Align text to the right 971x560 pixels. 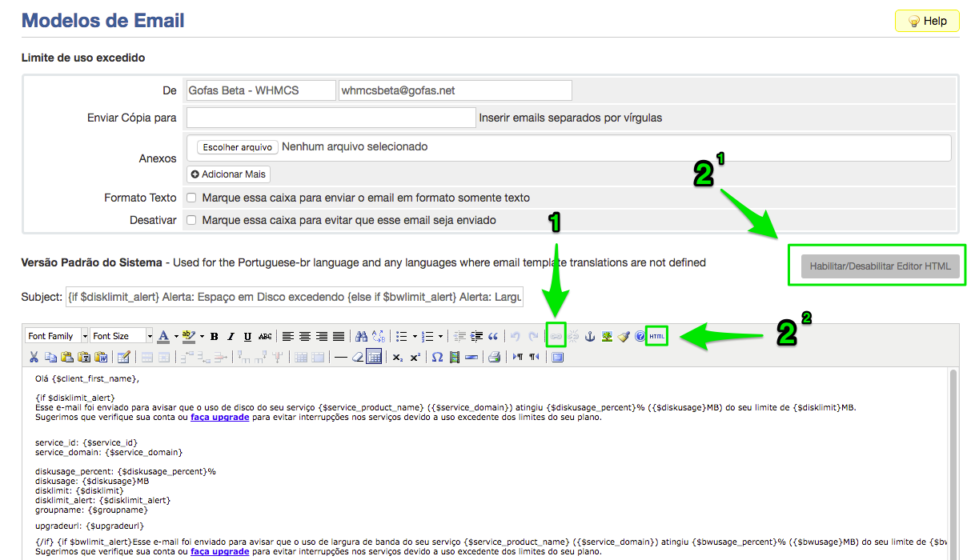click(322, 337)
